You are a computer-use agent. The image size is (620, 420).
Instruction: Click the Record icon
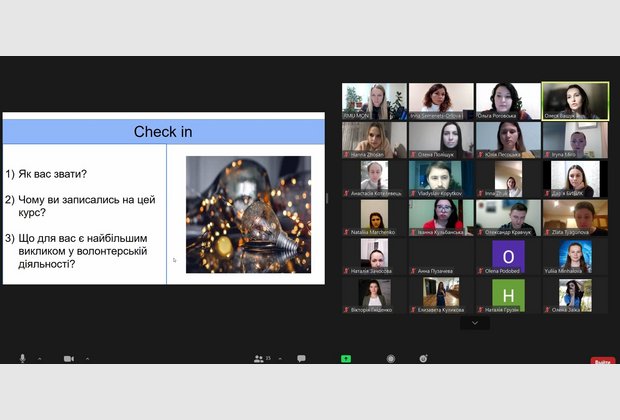coord(391,358)
